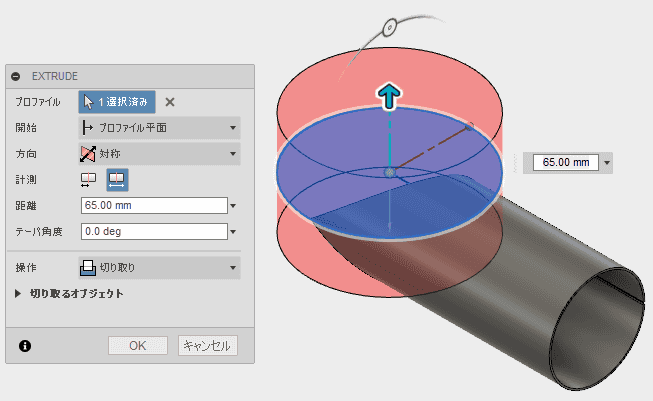
Task: Open the 開始 dropdown showing プロファイル平面
Action: point(160,128)
